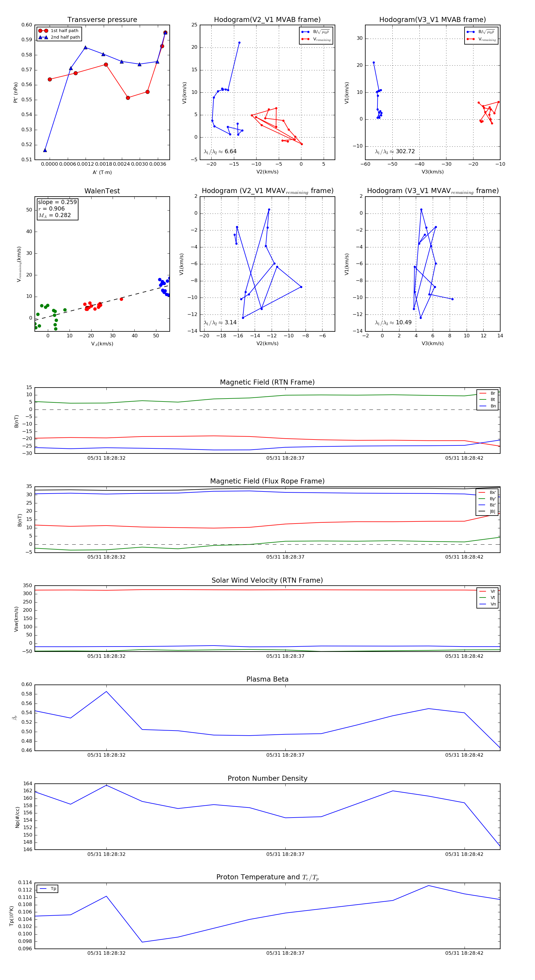Click "B/√μ0ρ" in V2_V1 MVAB legend
Image resolution: width=535 pixels, height=980 pixels.
click(x=315, y=32)
